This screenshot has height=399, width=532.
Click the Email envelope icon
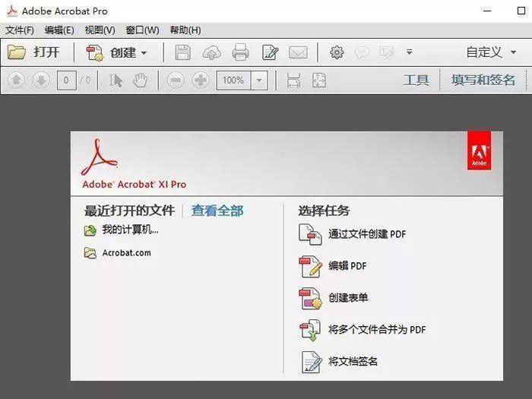click(x=298, y=52)
